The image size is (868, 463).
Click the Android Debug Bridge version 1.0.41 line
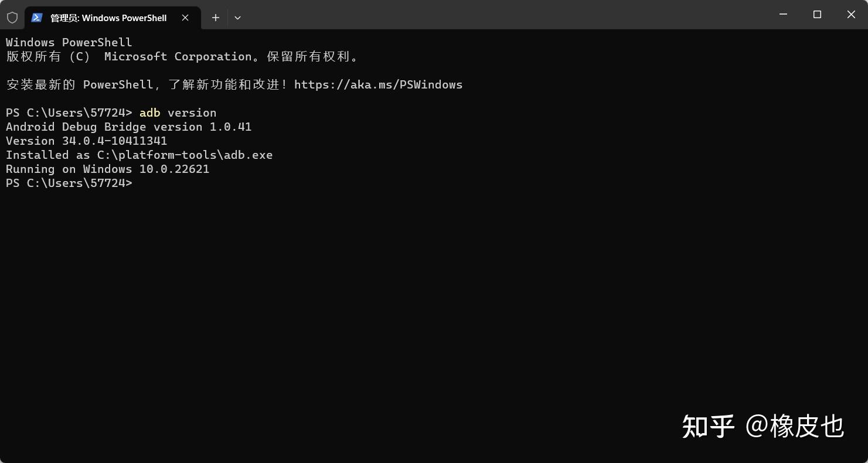tap(128, 127)
